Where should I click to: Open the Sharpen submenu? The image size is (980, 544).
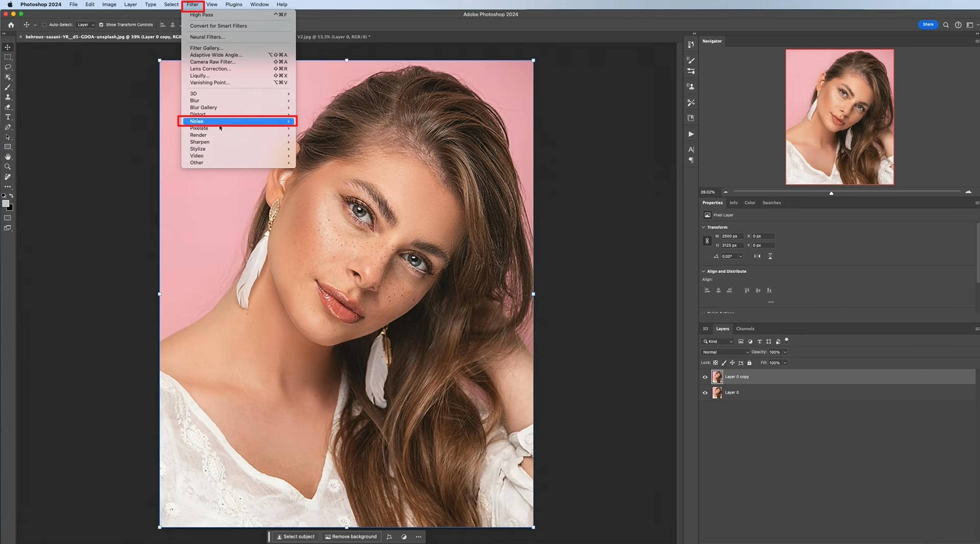(238, 142)
